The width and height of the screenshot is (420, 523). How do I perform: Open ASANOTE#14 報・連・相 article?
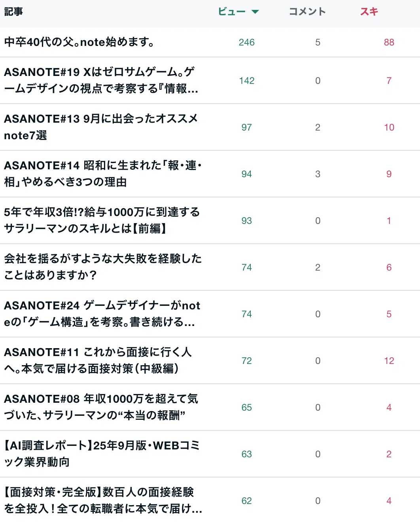[x=103, y=174]
